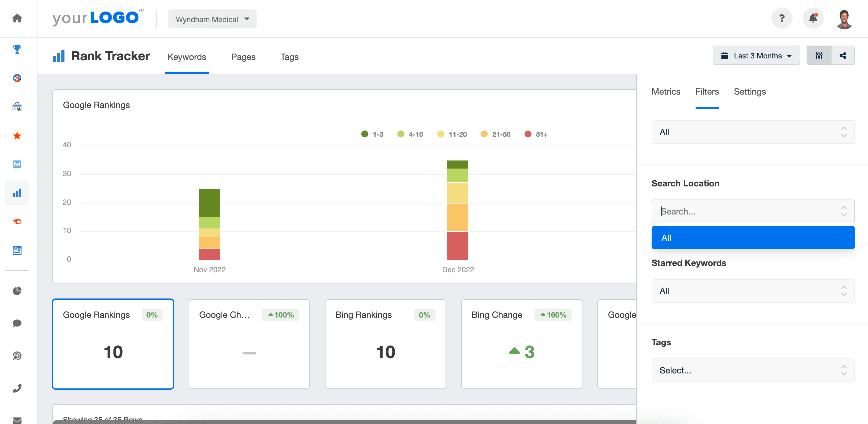Toggle the settings sliders panel button
The width and height of the screenshot is (868, 424).
coord(818,56)
